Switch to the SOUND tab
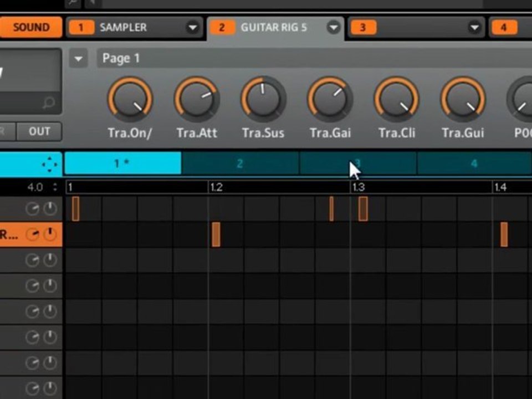The width and height of the screenshot is (532, 399). [31, 27]
